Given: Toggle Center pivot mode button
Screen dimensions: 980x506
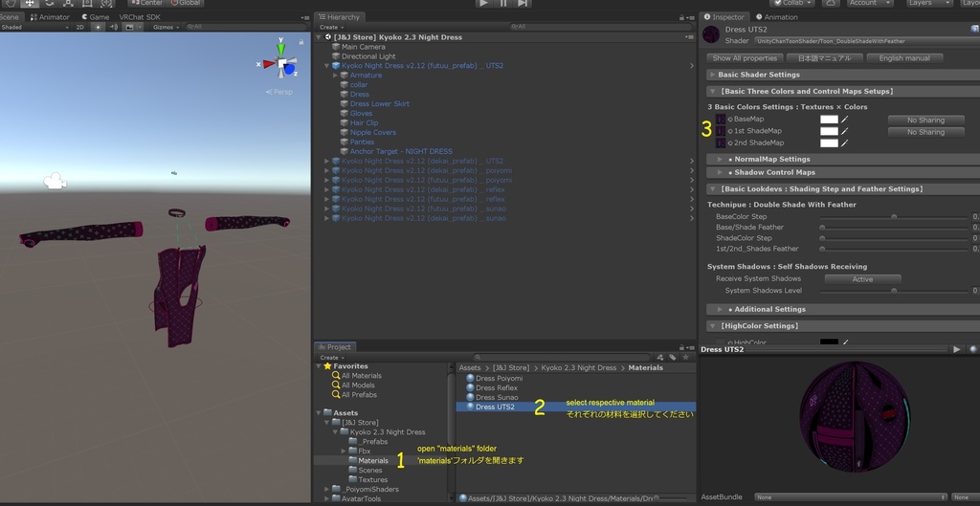Looking at the screenshot, I should tap(146, 3).
